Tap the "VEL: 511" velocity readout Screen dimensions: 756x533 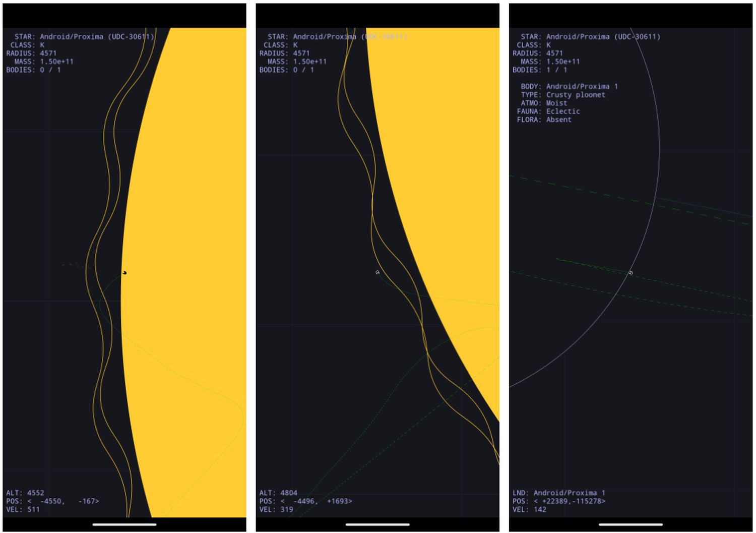[23, 509]
